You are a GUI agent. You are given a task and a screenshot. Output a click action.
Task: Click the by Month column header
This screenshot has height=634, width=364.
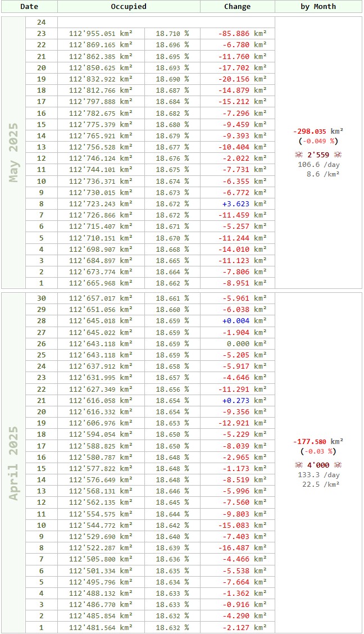[318, 7]
